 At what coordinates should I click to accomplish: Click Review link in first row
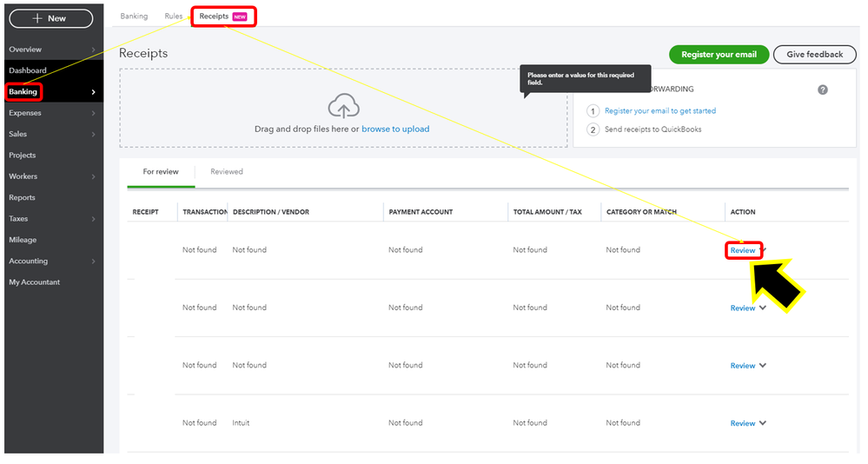click(743, 250)
